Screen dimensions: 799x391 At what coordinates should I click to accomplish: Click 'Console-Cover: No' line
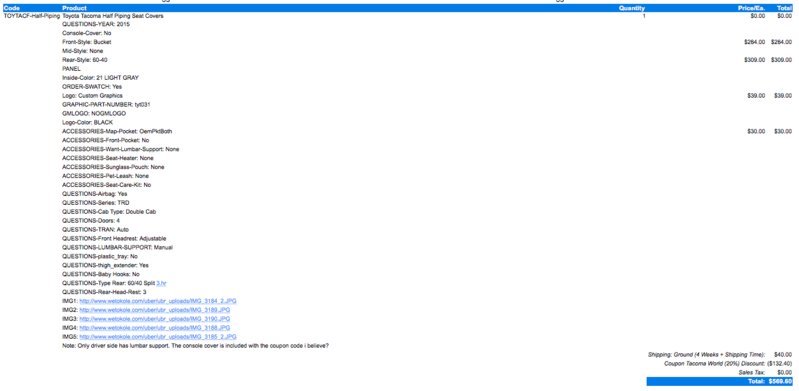(87, 33)
